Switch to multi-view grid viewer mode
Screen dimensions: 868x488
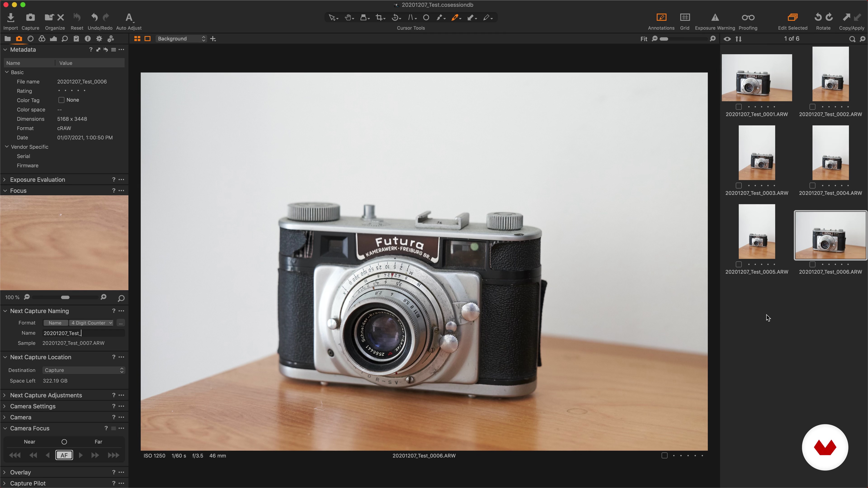point(137,39)
